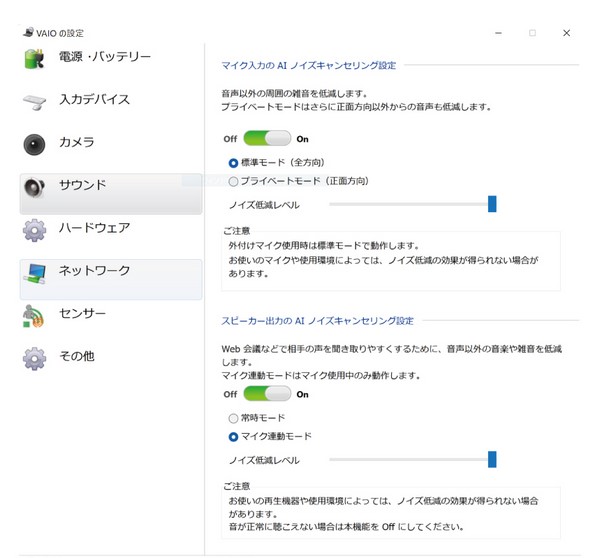Viewport: 591px width, 558px height.
Task: Click the battery icon for 電源・バッテリー
Action: tap(34, 59)
